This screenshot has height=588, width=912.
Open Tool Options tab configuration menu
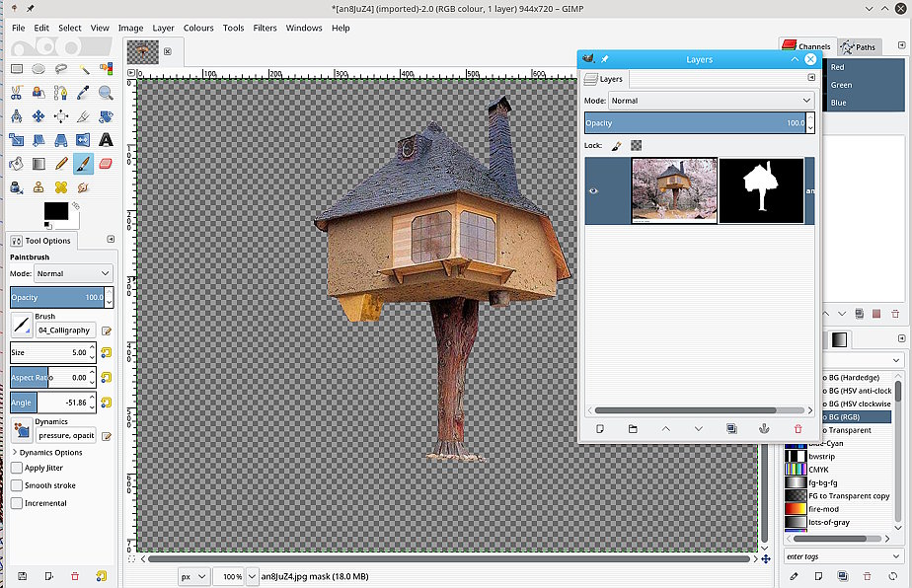click(111, 240)
